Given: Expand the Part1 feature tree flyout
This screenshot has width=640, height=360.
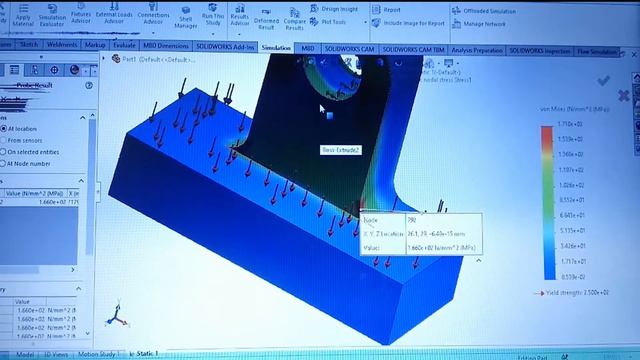Looking at the screenshot, I should pyautogui.click(x=103, y=59).
